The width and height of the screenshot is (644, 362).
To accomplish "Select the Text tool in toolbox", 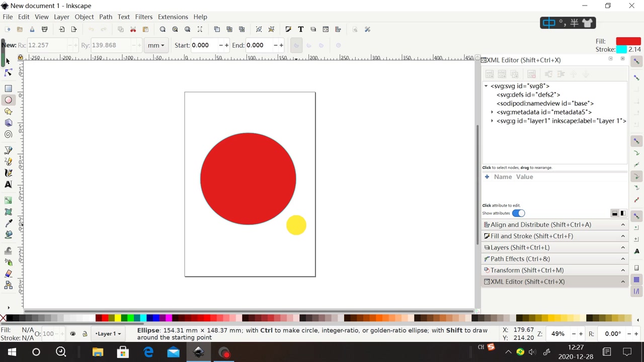I will (x=8, y=185).
